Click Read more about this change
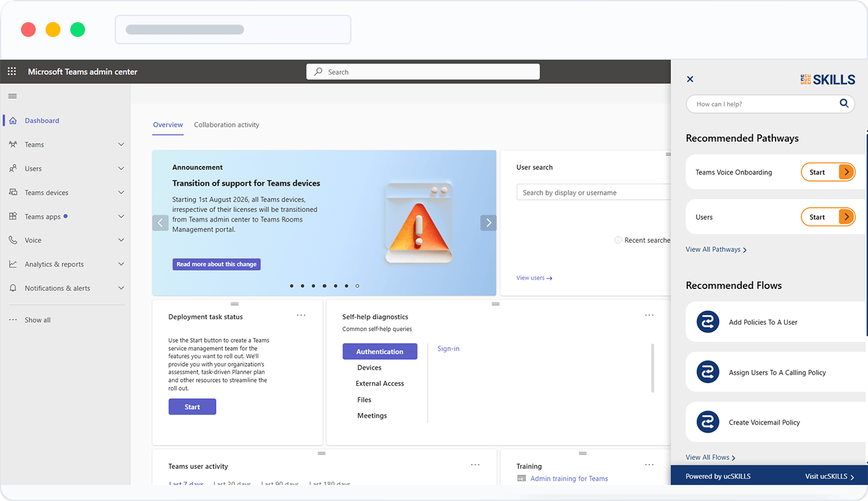868x501 pixels. pyautogui.click(x=216, y=264)
